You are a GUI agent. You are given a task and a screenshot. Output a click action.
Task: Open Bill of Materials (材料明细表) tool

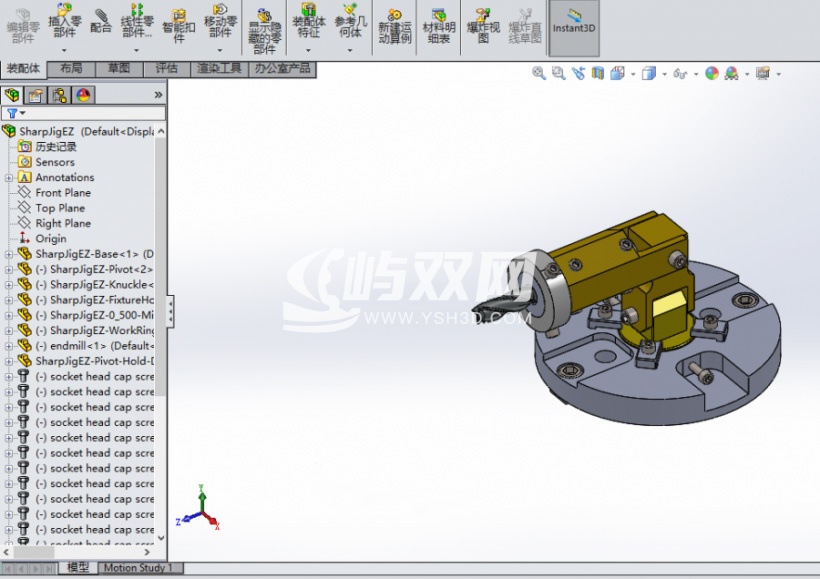coord(439,25)
